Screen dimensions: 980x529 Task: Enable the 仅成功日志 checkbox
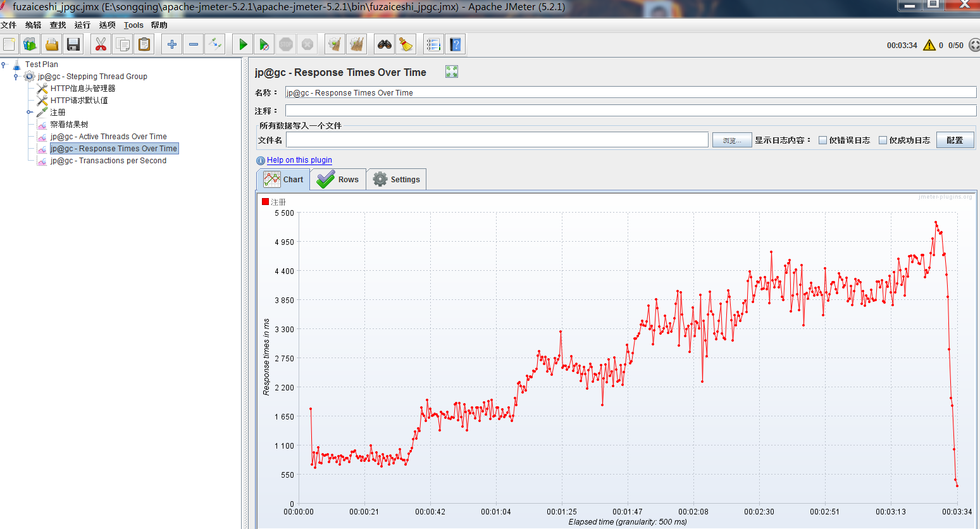[x=883, y=140]
